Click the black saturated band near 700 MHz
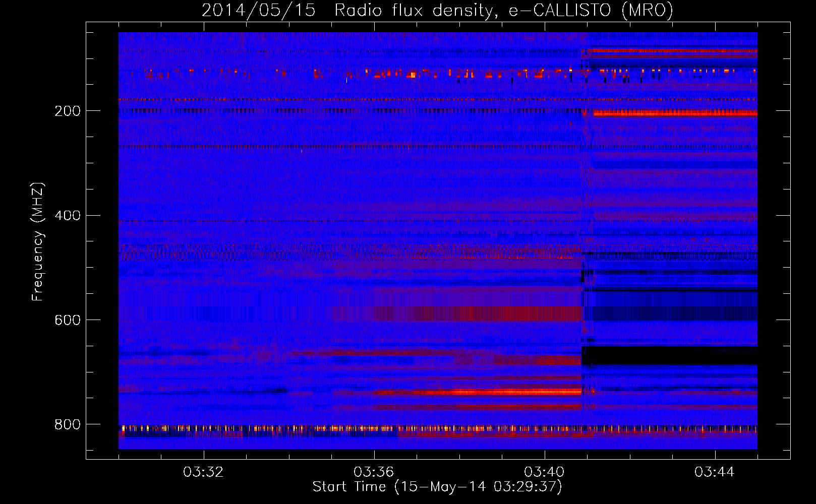 (669, 355)
